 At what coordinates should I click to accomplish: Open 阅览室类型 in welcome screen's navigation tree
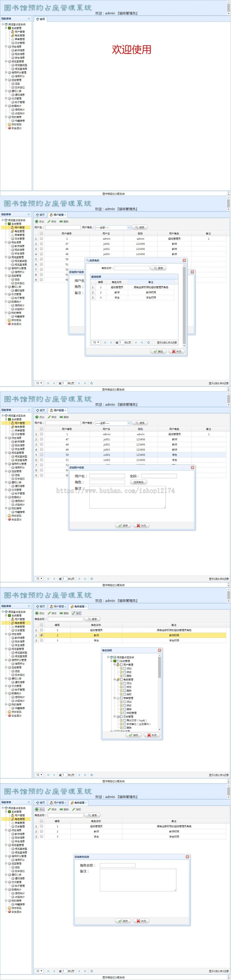pos(21,65)
